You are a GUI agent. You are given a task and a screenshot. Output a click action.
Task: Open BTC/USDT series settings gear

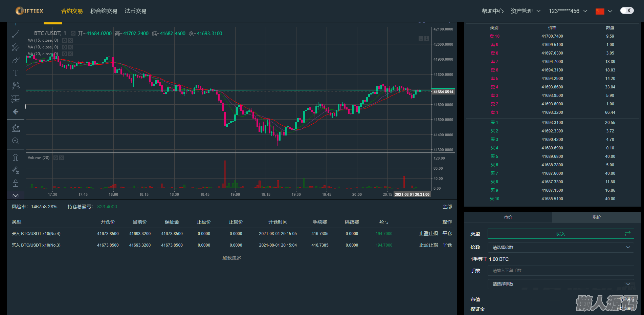click(73, 33)
